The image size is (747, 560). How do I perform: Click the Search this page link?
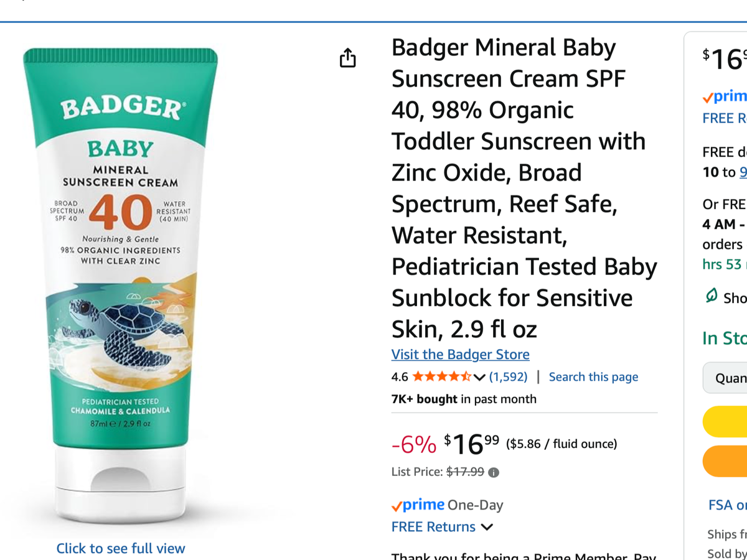(x=593, y=376)
